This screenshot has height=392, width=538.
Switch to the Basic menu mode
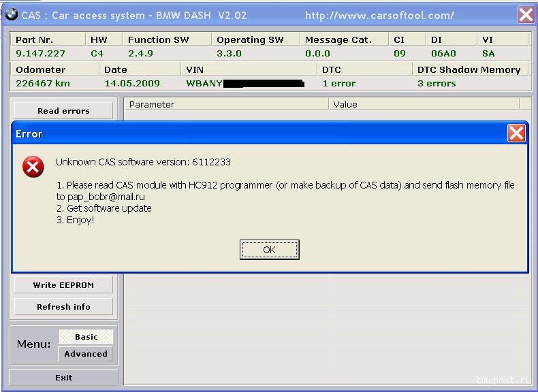click(86, 337)
